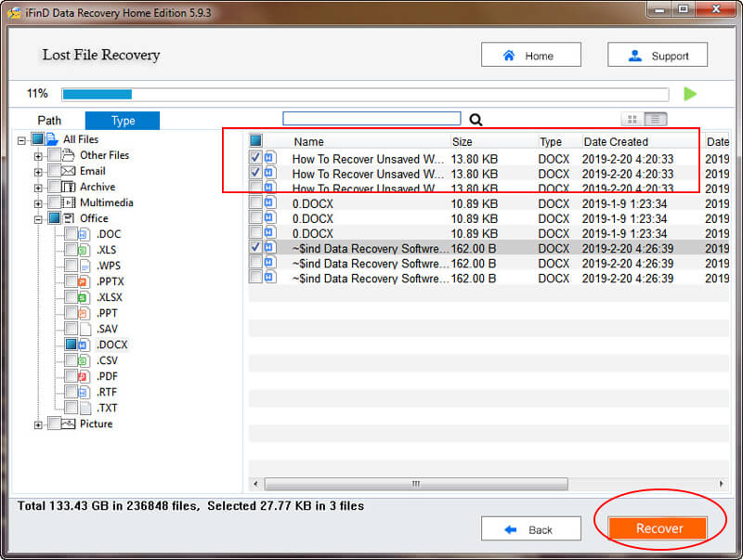Click the Office category icon
This screenshot has width=743, height=560.
pos(69,218)
